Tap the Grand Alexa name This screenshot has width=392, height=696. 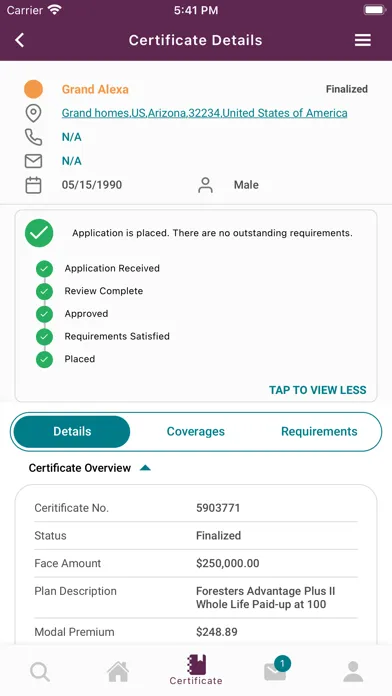95,89
